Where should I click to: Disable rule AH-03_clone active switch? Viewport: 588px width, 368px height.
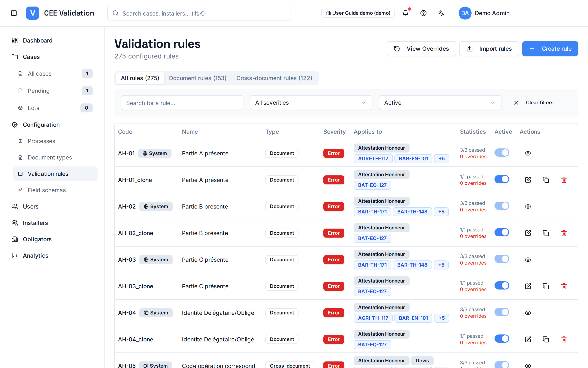[x=501, y=285]
